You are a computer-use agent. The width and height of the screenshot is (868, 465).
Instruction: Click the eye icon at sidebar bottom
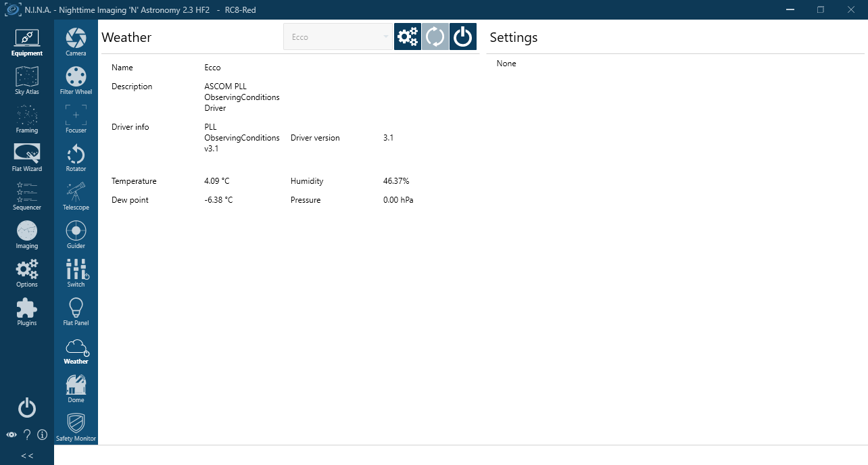tap(11, 435)
